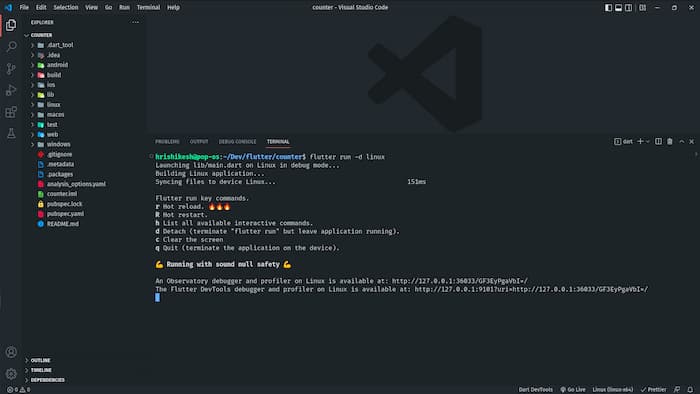This screenshot has width=700, height=394.
Task: Create new terminal with plus icon
Action: click(x=640, y=141)
